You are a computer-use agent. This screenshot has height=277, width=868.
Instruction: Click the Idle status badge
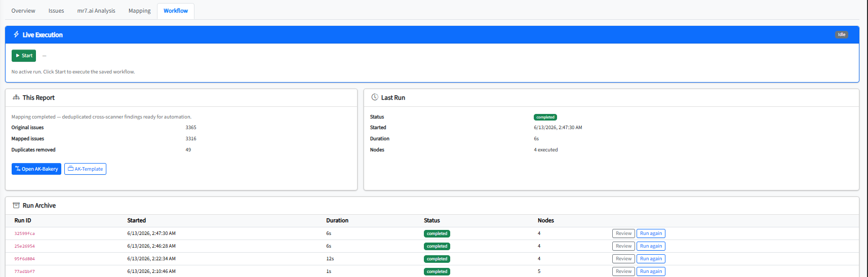coord(842,34)
